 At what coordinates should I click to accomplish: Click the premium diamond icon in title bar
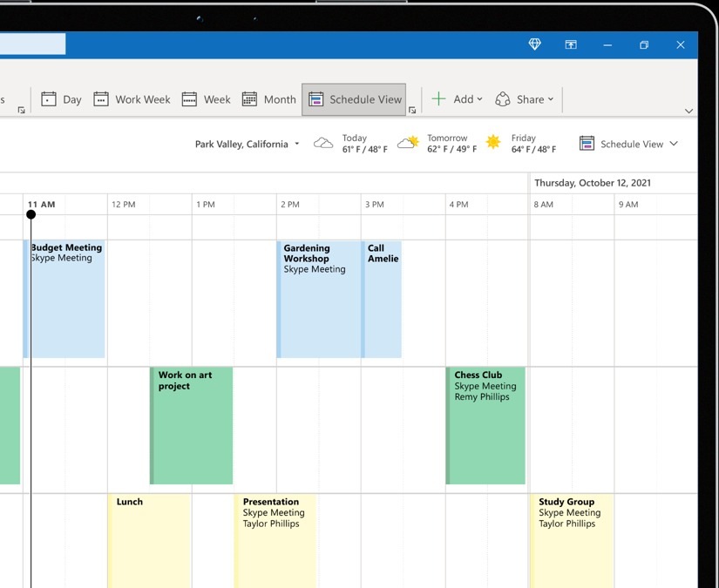[535, 44]
